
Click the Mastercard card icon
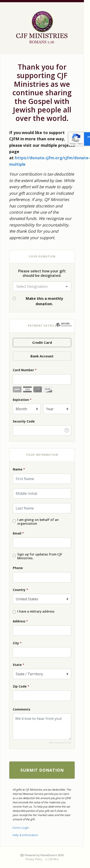(38, 389)
